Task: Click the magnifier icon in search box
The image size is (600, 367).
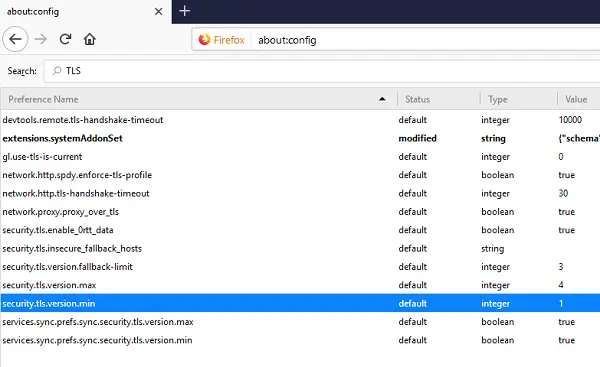Action: (x=57, y=70)
